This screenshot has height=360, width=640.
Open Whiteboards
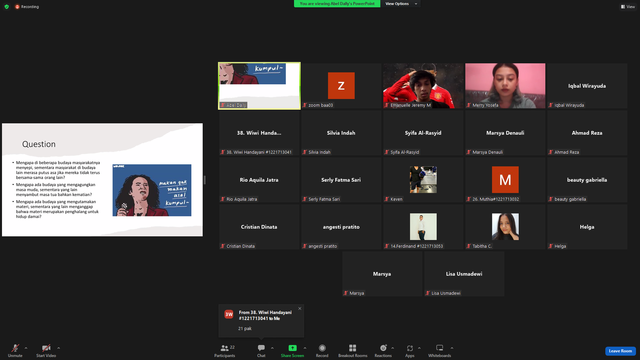[440, 350]
